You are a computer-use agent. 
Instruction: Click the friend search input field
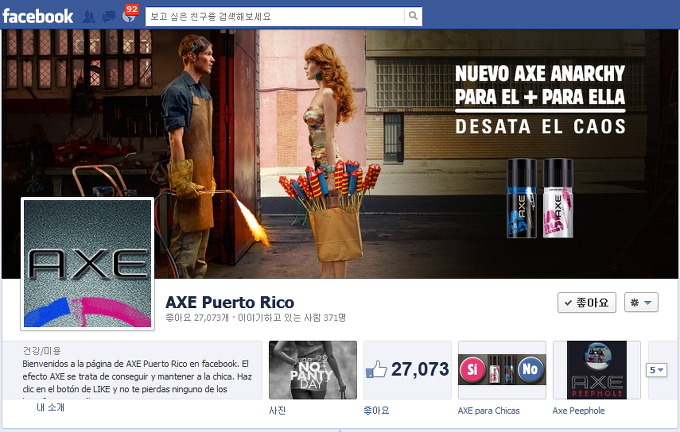tap(275, 17)
